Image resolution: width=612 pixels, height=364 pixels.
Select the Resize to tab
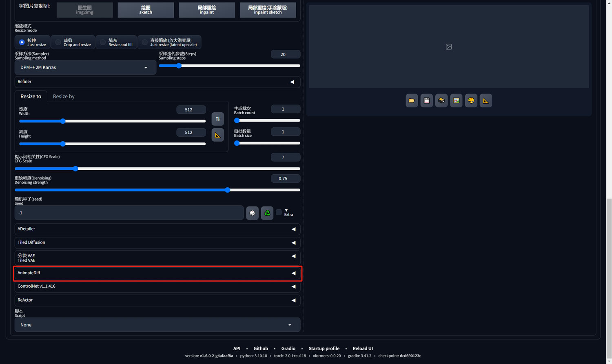[x=31, y=96]
